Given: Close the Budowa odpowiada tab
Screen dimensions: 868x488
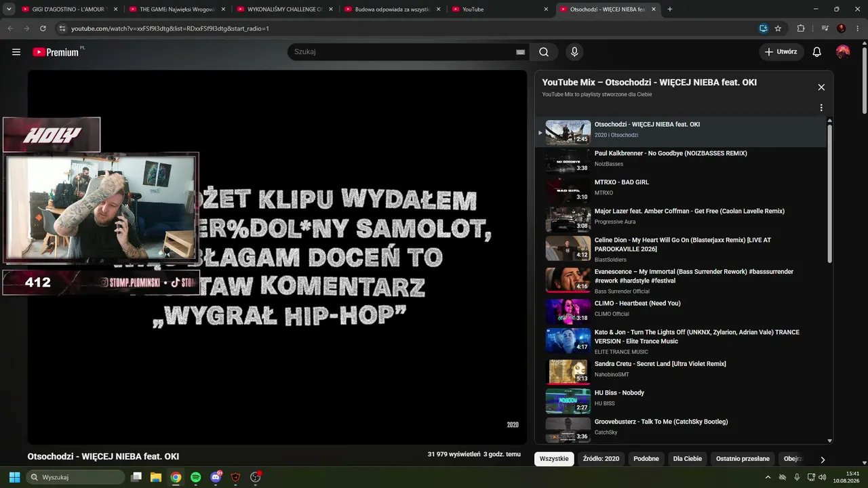Looking at the screenshot, I should [x=438, y=9].
